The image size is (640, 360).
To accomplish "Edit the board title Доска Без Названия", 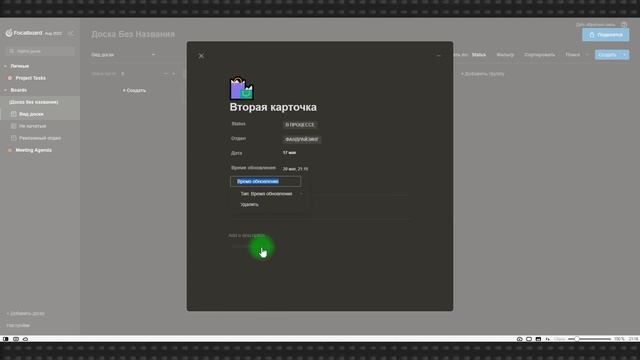I will coord(133,34).
